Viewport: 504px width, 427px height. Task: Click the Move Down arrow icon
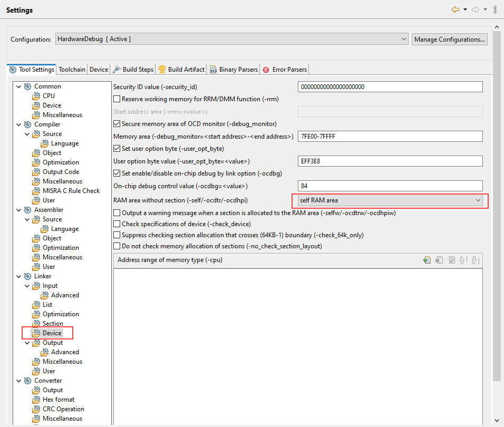(x=474, y=260)
